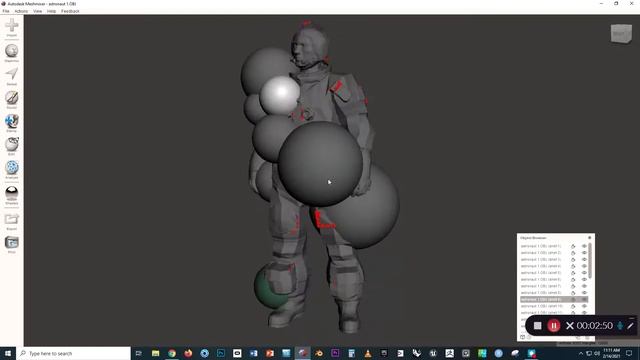Toggle visibility eye for astronaut shell 3
The width and height of the screenshot is (640, 360).
point(584,259)
